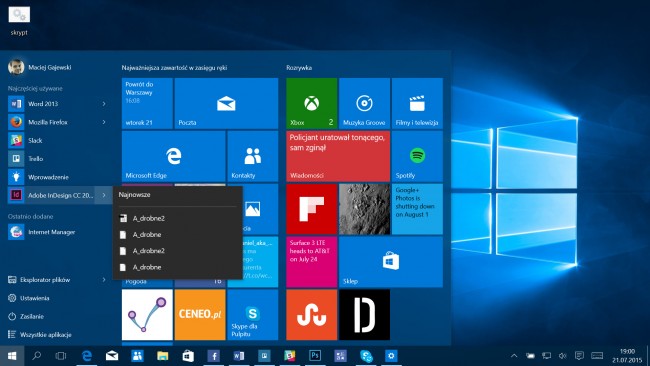The width and height of the screenshot is (650, 366).
Task: Open first A_drobne2 recent file
Action: [178, 218]
